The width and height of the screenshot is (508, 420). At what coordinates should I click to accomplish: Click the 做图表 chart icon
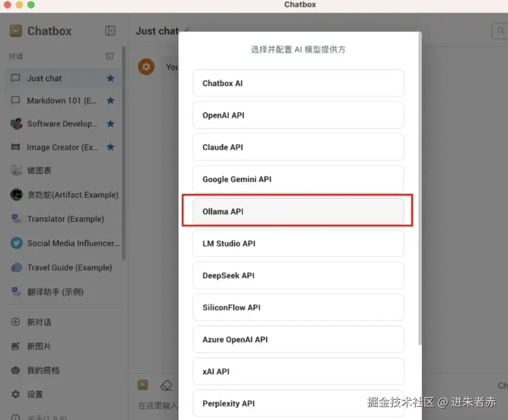(16, 170)
